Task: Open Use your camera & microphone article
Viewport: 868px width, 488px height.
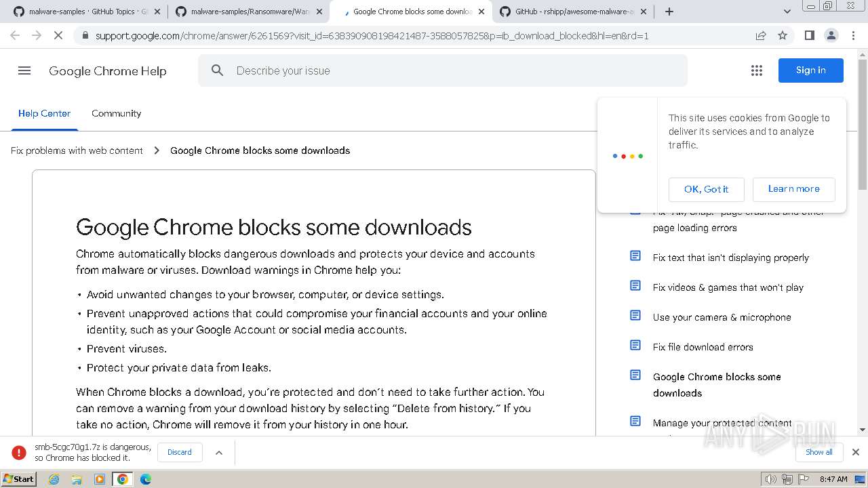Action: coord(722,317)
